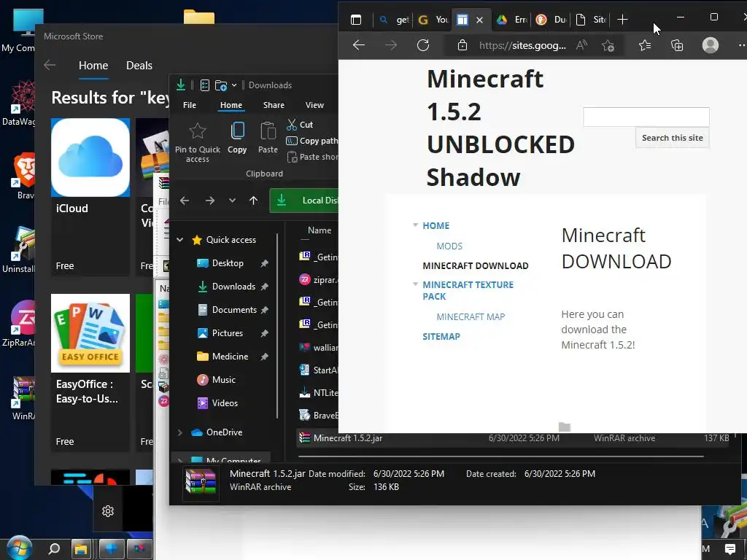
Task: Open a new Edge tab
Action: [x=622, y=20]
